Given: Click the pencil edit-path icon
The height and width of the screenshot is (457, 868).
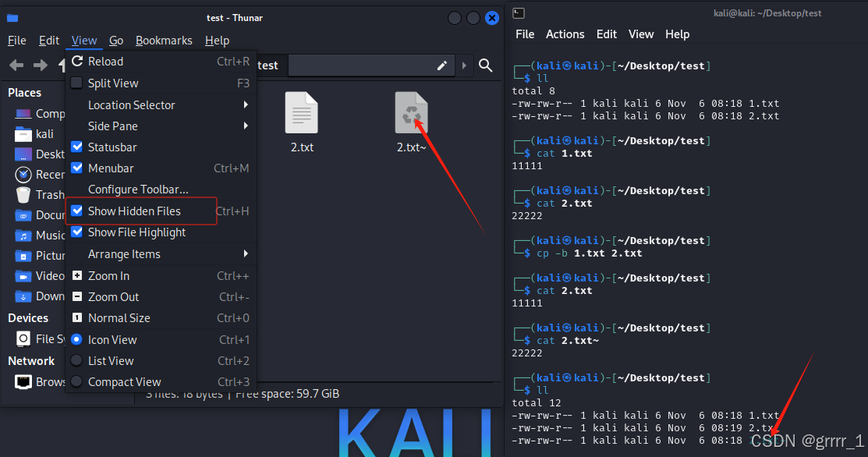Looking at the screenshot, I should (x=441, y=66).
